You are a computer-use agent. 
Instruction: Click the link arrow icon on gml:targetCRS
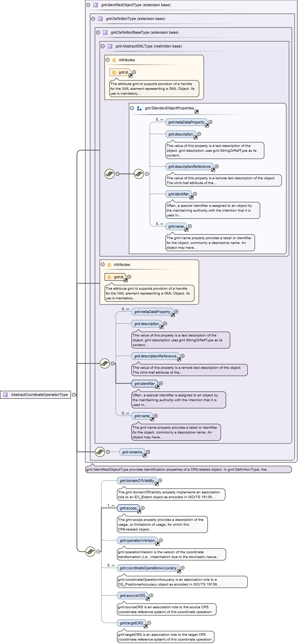pos(146,626)
